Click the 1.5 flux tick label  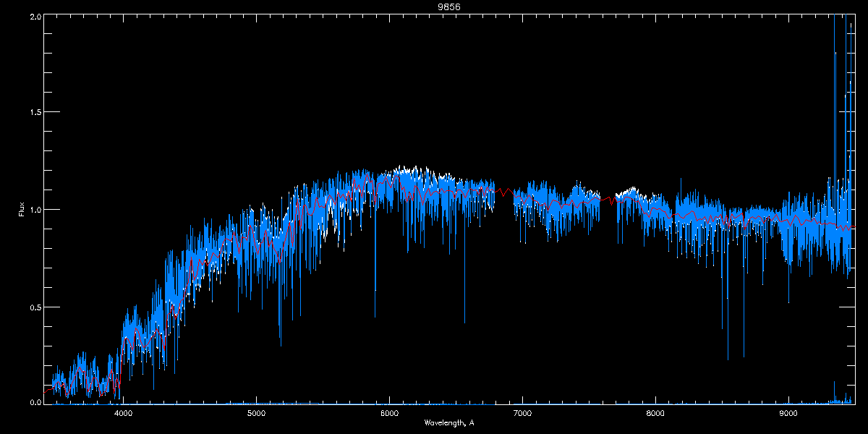pos(35,113)
